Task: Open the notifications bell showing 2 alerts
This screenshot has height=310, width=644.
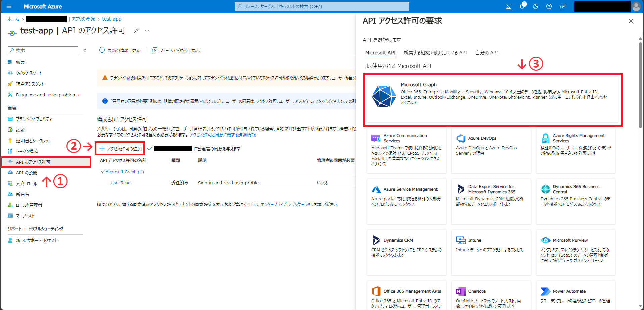Action: coord(522,6)
